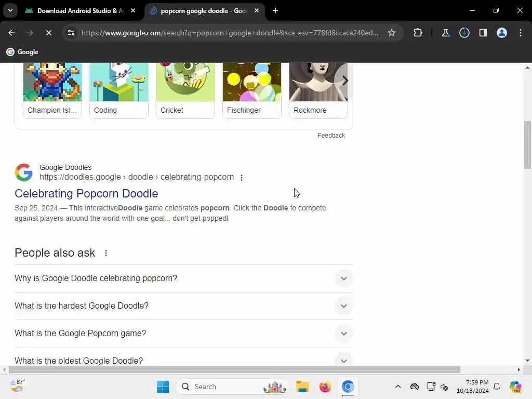Click the Chromium taskbar icon
Viewport: 532px width, 399px height.
pyautogui.click(x=348, y=387)
